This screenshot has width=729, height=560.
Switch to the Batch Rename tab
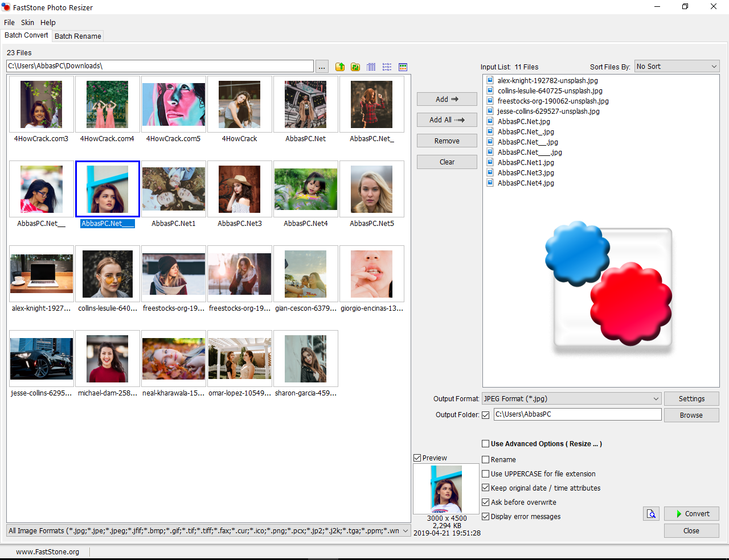pyautogui.click(x=78, y=36)
